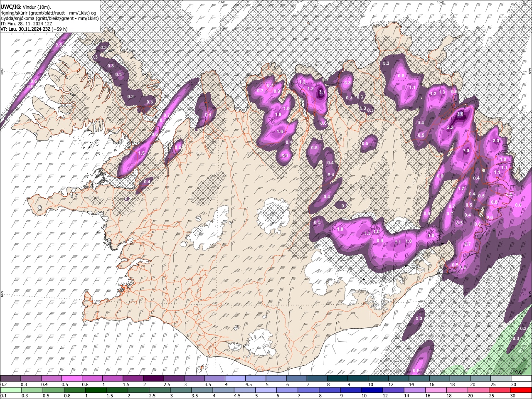Click the 2.2 snowfall value on the map
The height and width of the screenshot is (399, 532).
450,128
